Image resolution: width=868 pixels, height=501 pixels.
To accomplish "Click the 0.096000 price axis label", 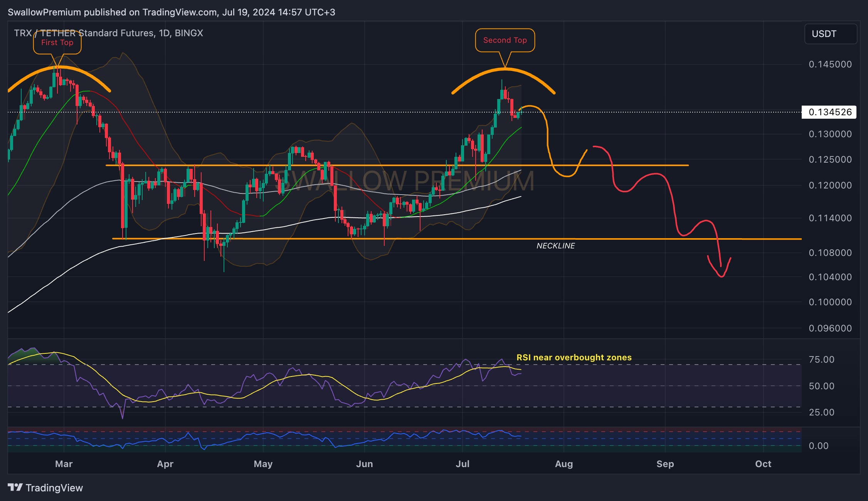I will [830, 328].
